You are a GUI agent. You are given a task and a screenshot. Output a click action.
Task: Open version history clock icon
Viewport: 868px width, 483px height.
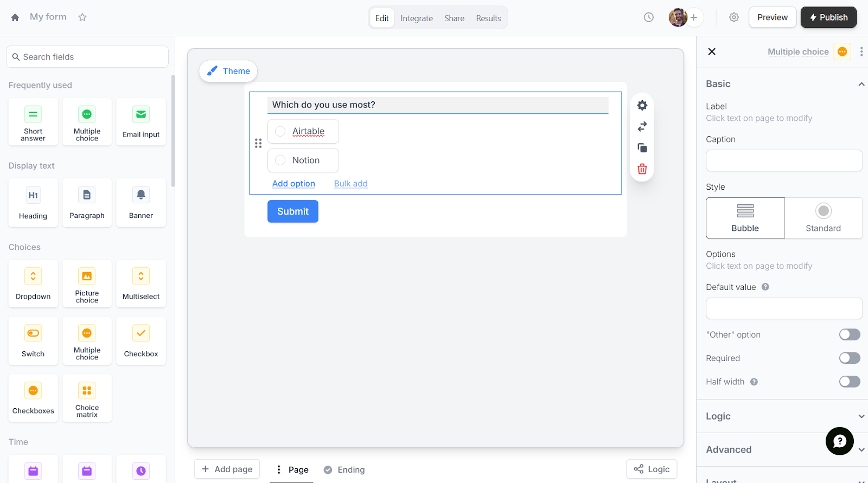click(x=649, y=17)
